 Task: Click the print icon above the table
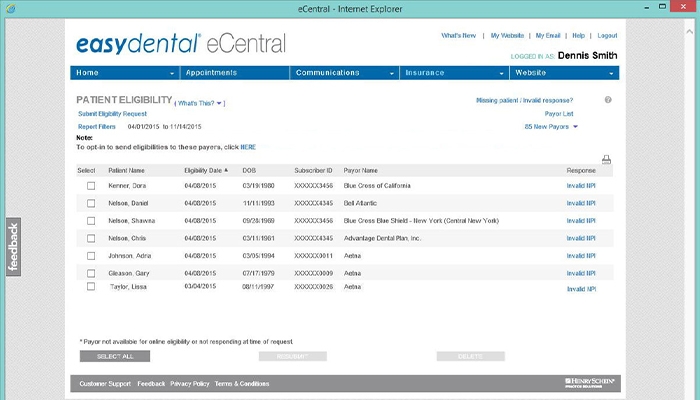pyautogui.click(x=606, y=159)
